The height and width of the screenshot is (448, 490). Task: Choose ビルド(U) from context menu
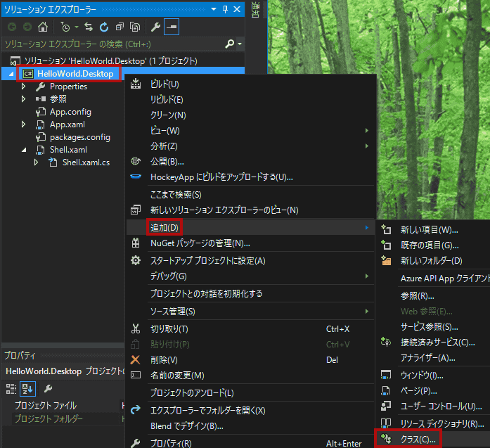point(250,84)
